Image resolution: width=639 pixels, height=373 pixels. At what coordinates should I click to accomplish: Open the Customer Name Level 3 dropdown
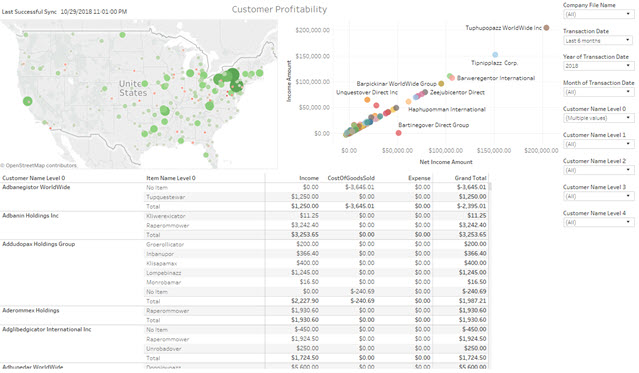coord(598,196)
